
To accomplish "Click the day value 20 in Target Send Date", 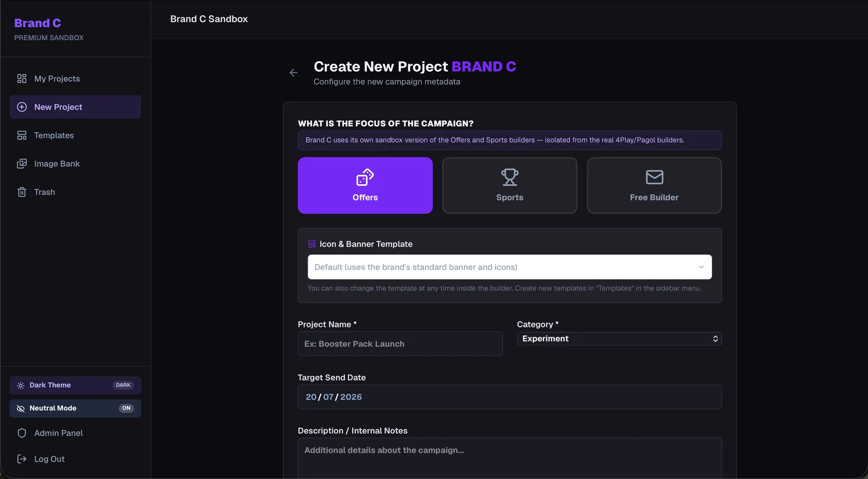I will (x=311, y=397).
